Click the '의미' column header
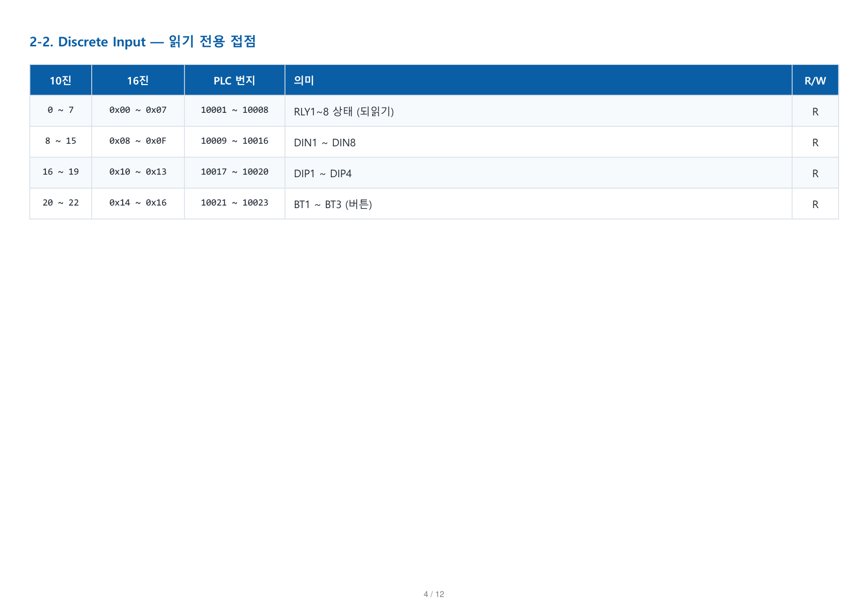The width and height of the screenshot is (868, 613). pos(539,80)
